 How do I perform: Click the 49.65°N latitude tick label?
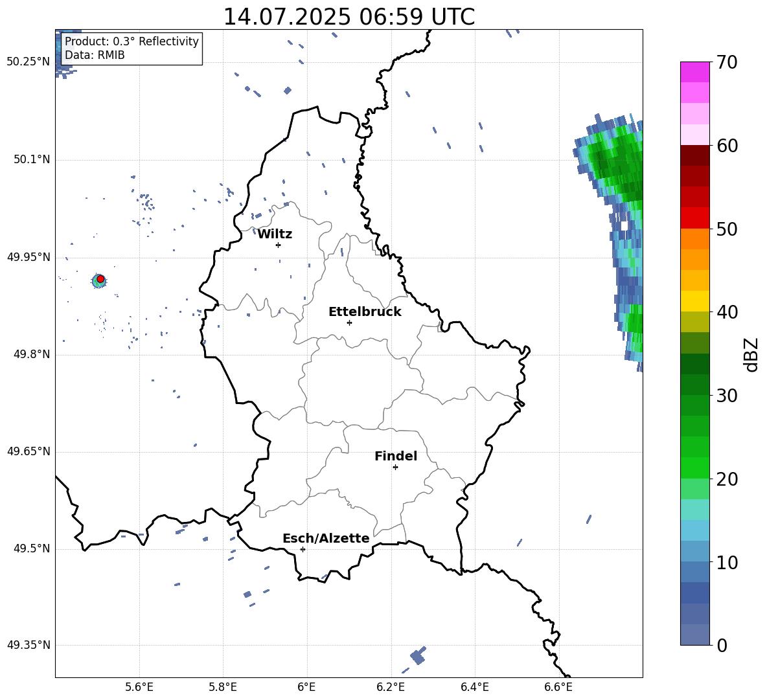[29, 451]
